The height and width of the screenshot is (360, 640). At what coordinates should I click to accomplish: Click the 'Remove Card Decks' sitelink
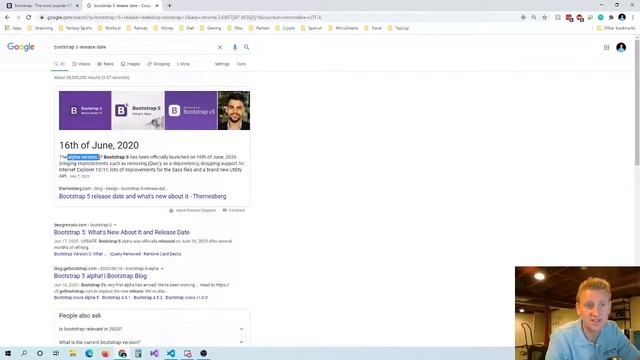click(x=162, y=254)
